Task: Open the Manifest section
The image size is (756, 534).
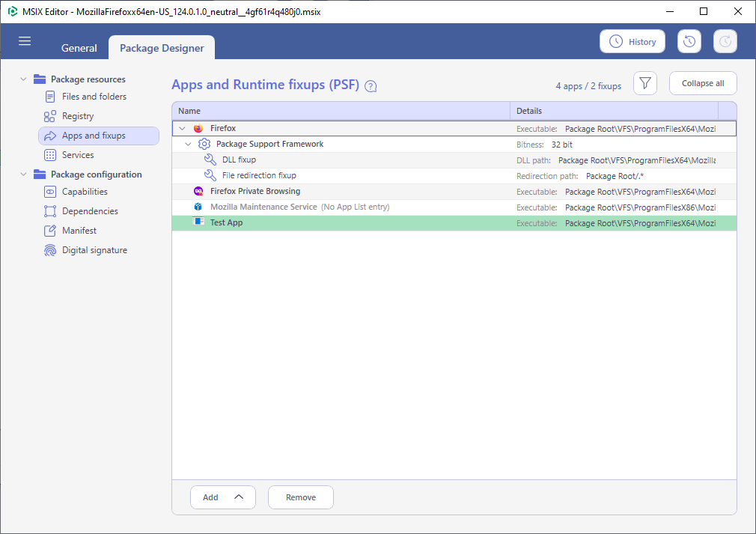Action: [79, 231]
